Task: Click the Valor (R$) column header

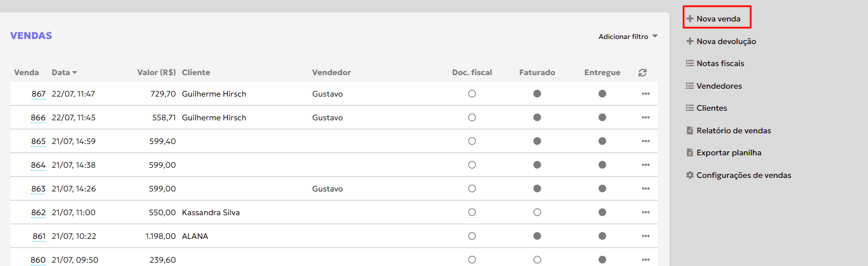Action: [x=156, y=72]
